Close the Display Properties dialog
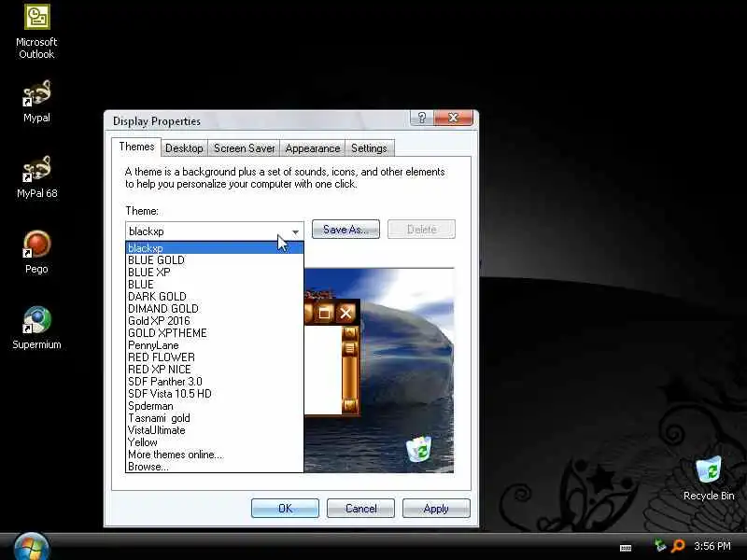Viewport: 747px width, 560px height. [454, 118]
